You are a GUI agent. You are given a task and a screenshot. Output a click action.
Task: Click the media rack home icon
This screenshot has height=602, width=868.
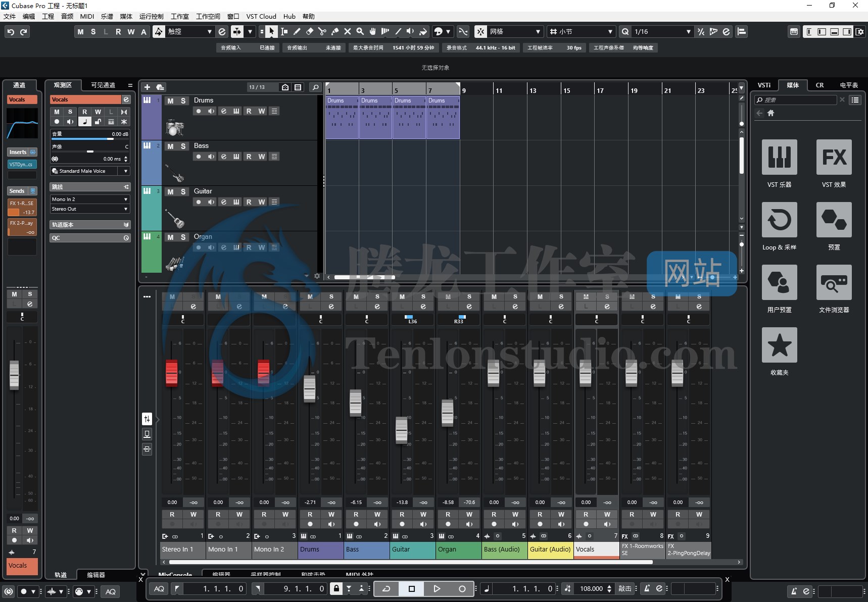[770, 113]
